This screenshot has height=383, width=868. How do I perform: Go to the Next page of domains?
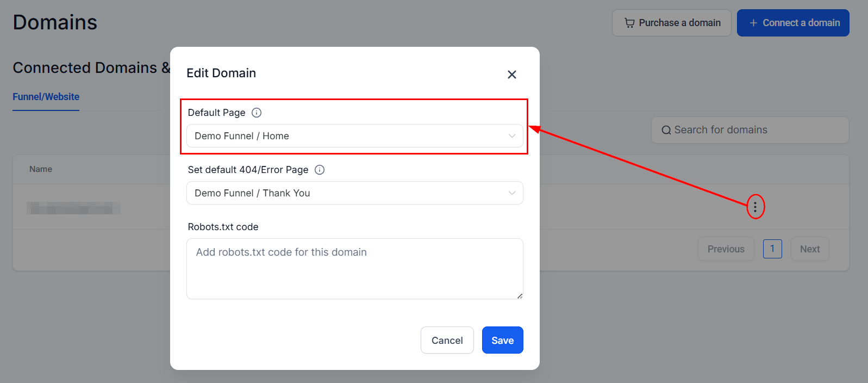point(809,249)
